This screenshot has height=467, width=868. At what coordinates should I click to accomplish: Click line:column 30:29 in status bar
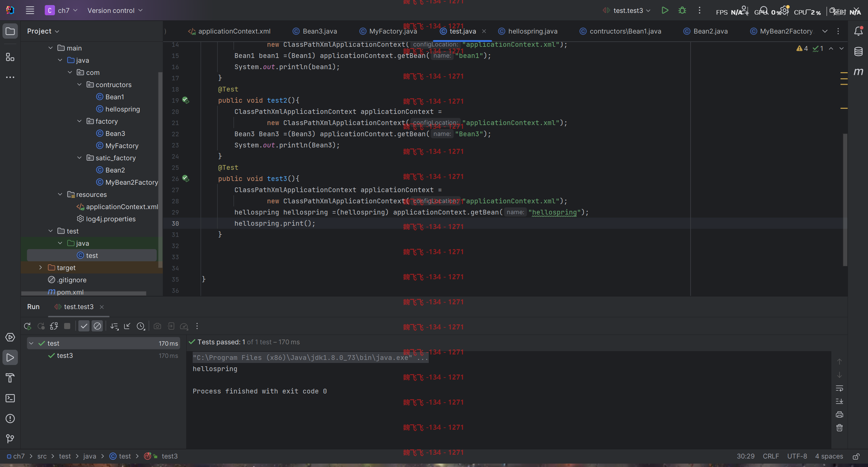tap(746, 456)
